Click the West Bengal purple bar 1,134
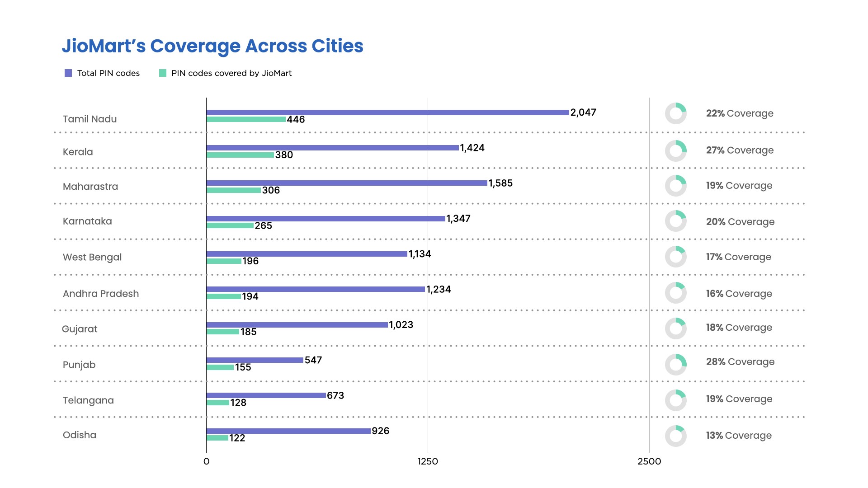868x488 pixels. [x=307, y=254]
